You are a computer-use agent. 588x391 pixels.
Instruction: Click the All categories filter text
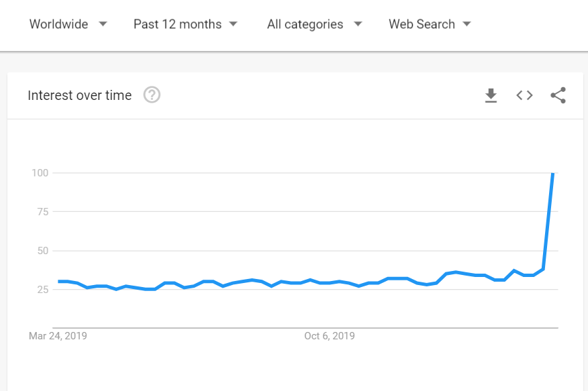[x=305, y=24]
